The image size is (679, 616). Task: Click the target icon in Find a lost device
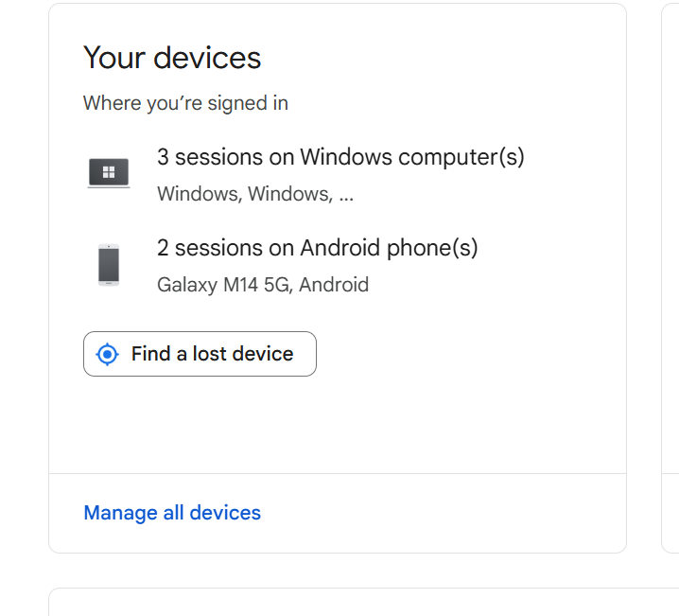coord(108,354)
